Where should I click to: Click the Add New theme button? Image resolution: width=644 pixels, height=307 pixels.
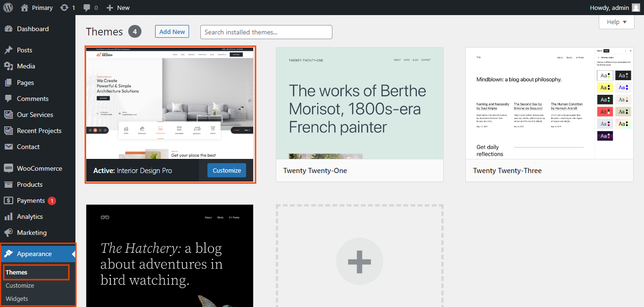[172, 32]
